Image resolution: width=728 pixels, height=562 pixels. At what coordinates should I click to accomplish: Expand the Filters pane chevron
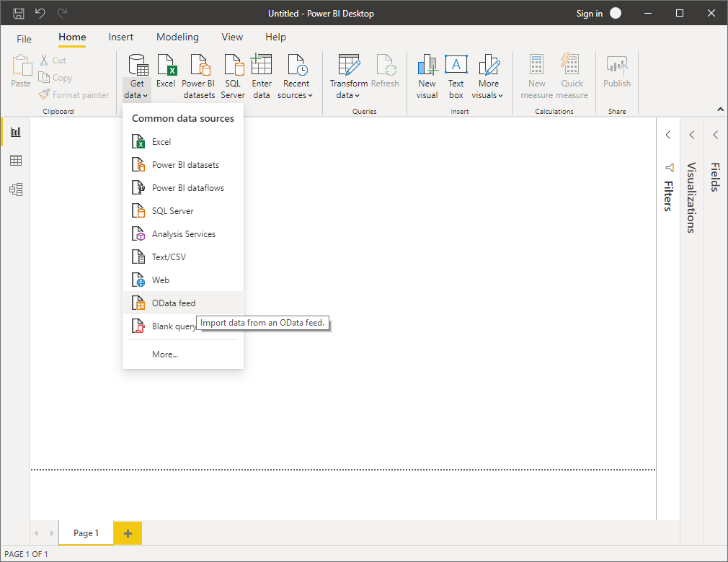(x=667, y=135)
